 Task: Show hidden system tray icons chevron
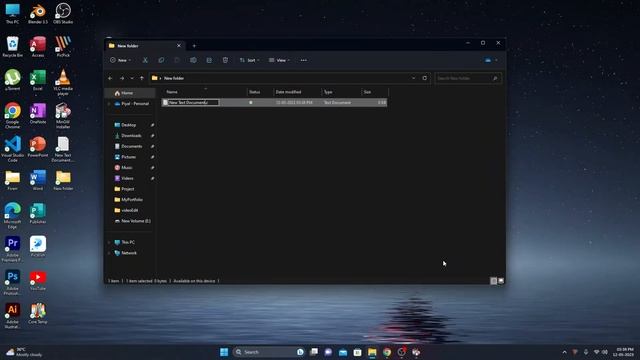(564, 352)
